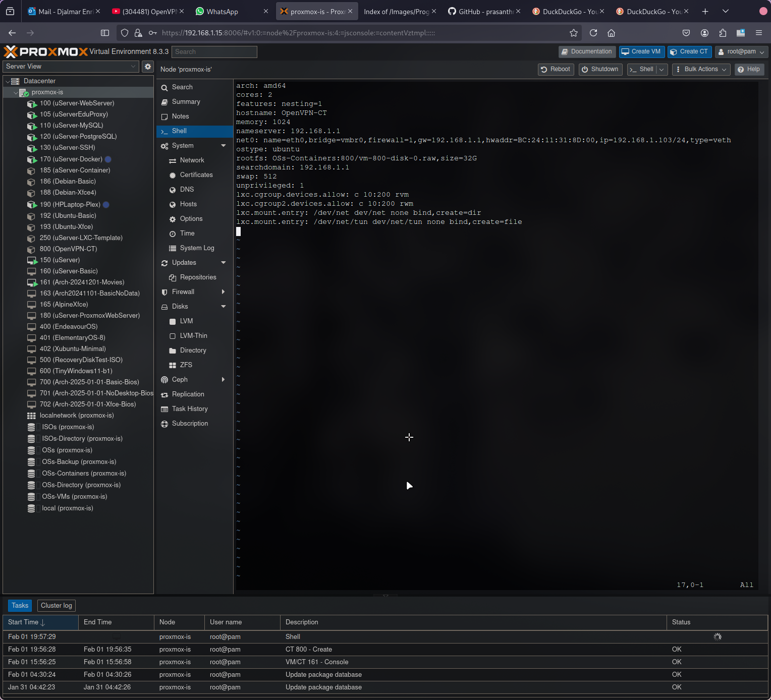This screenshot has width=771, height=700.
Task: Click the Create CT button
Action: point(689,52)
